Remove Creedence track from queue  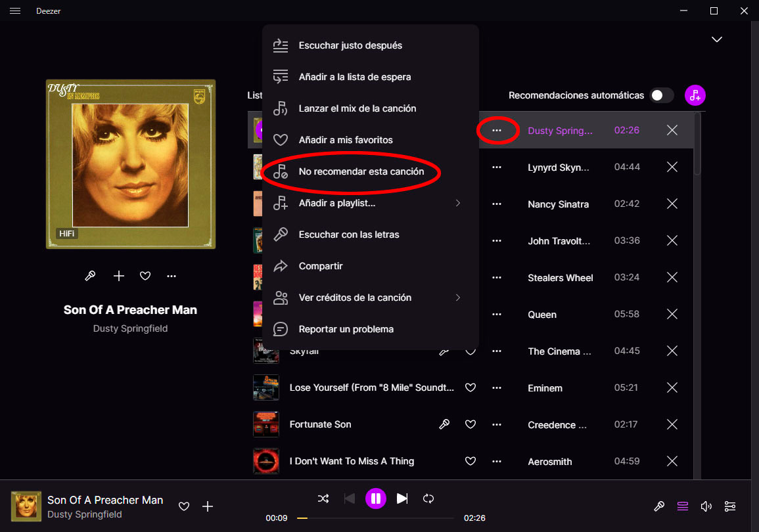tap(672, 424)
